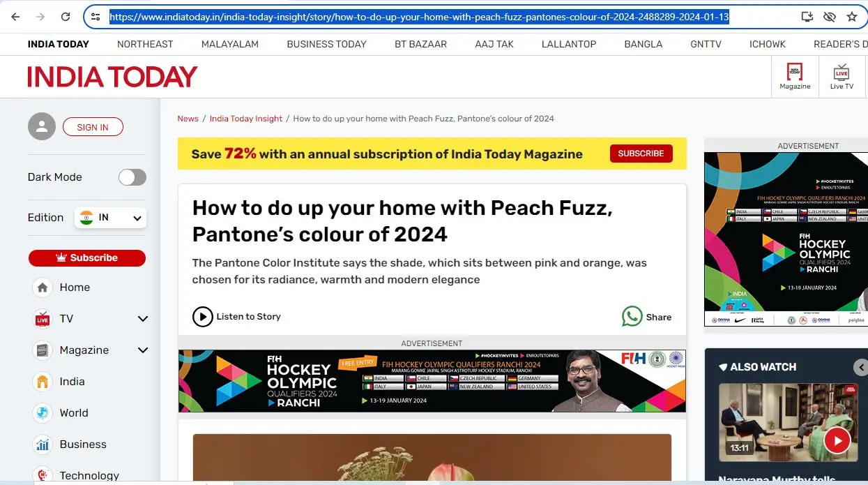Open the BUSINESS TODAY tab

click(x=326, y=44)
